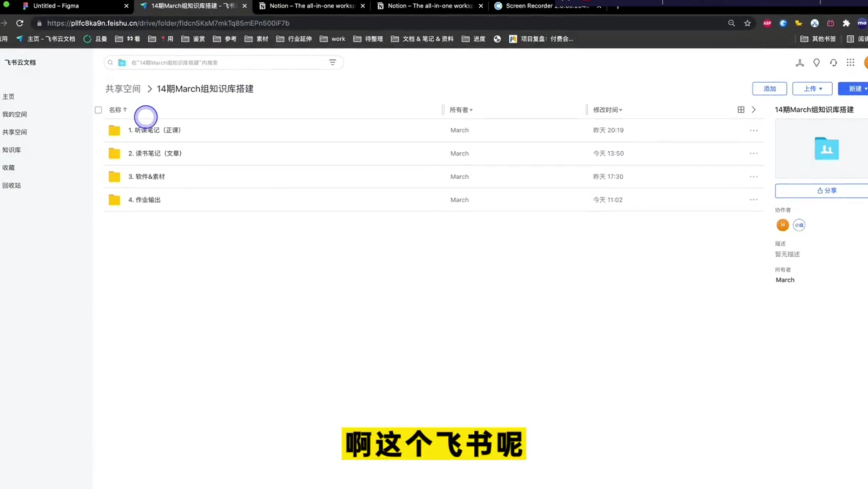This screenshot has height=489, width=868.
Task: Switch to the first Notion browser tab
Action: pyautogui.click(x=311, y=6)
